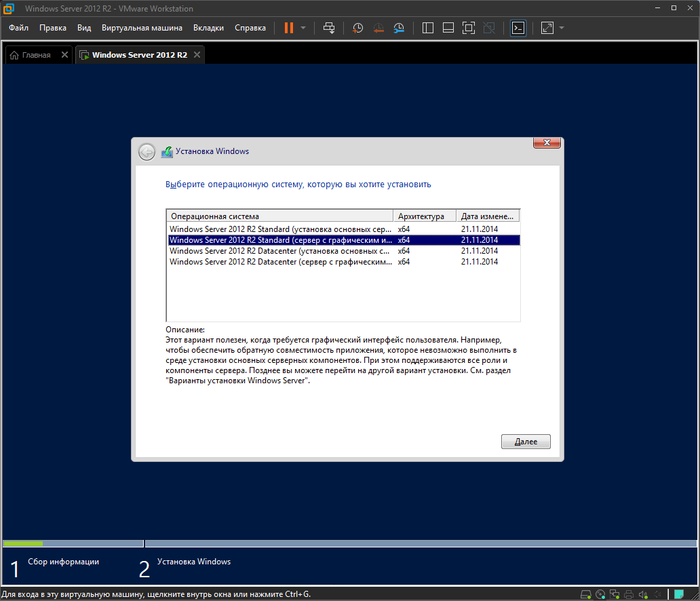Switch to the Windows Server 2012 R2 tab
The height and width of the screenshot is (601, 700).
click(139, 55)
